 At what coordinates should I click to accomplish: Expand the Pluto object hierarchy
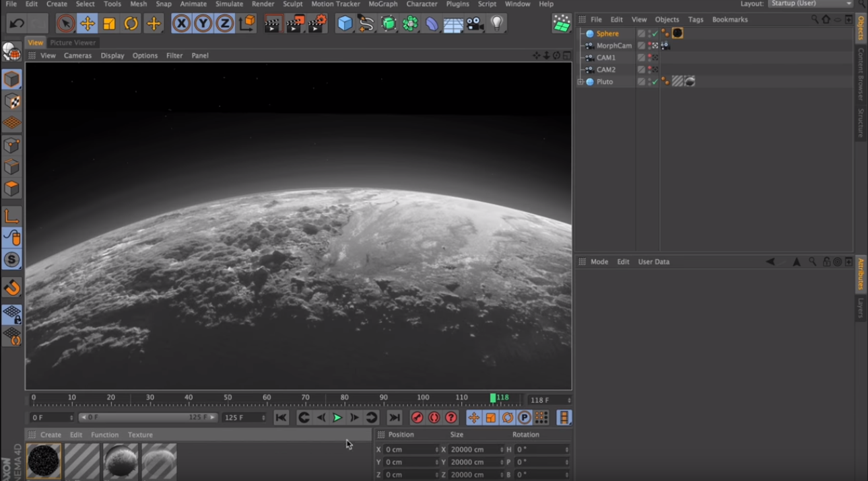tap(580, 82)
